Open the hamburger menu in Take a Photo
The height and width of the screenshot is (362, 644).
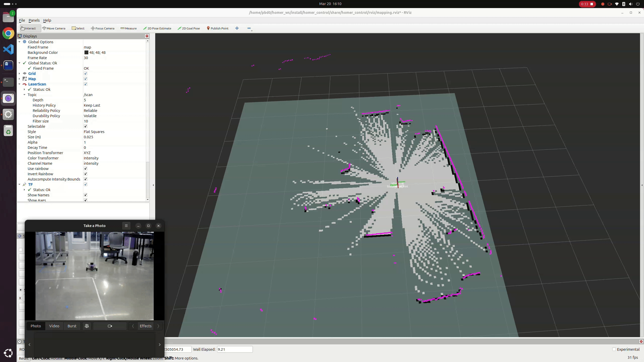point(126,226)
